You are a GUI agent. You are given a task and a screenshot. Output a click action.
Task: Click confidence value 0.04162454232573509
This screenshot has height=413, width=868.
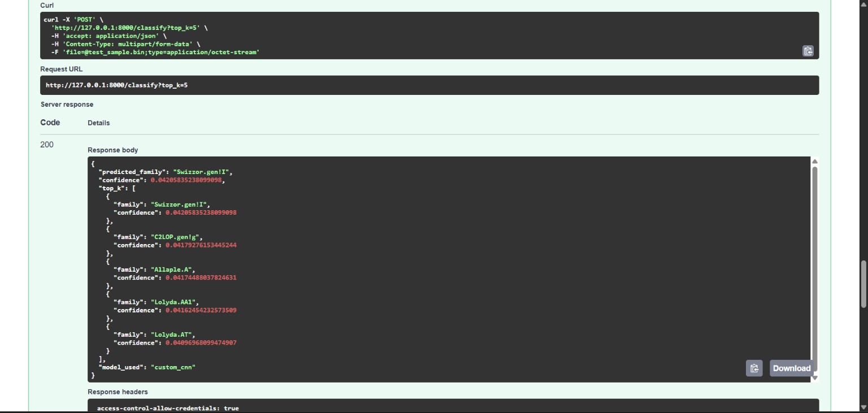point(201,310)
